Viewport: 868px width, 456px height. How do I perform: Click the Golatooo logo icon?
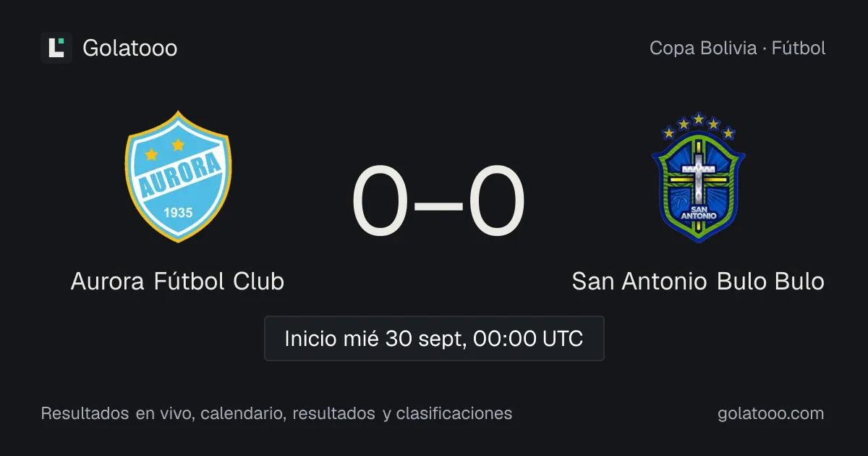56,48
